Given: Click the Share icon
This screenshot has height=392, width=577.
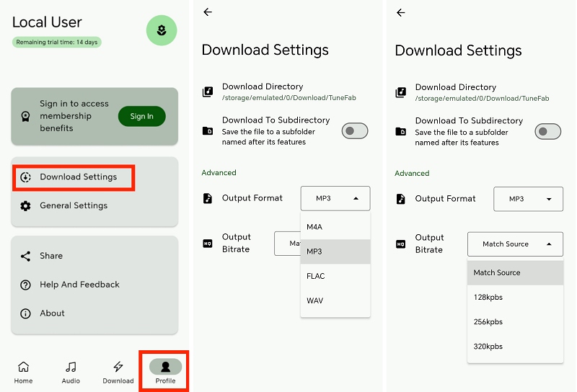Looking at the screenshot, I should tap(26, 256).
